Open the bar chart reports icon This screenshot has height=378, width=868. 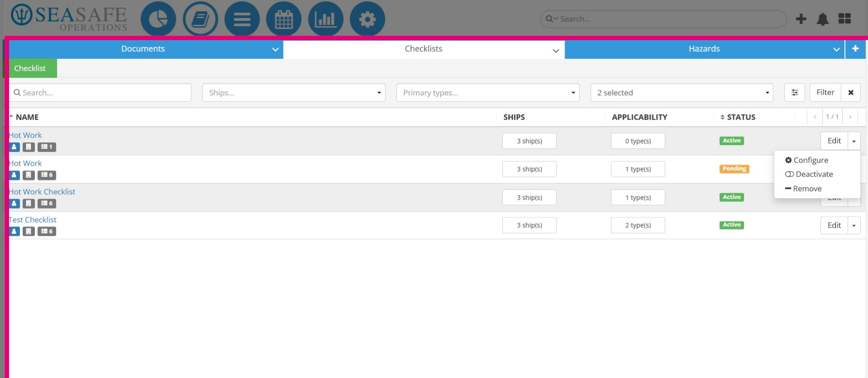click(x=325, y=19)
